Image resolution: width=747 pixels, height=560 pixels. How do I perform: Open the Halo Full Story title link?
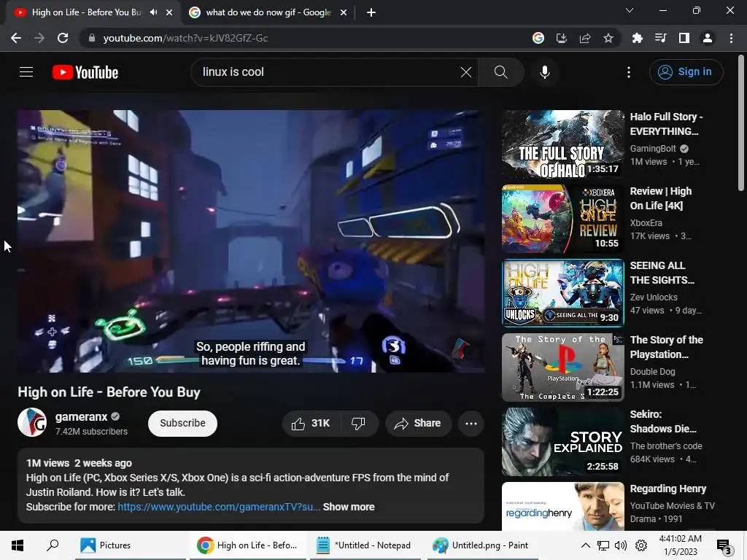pyautogui.click(x=666, y=124)
